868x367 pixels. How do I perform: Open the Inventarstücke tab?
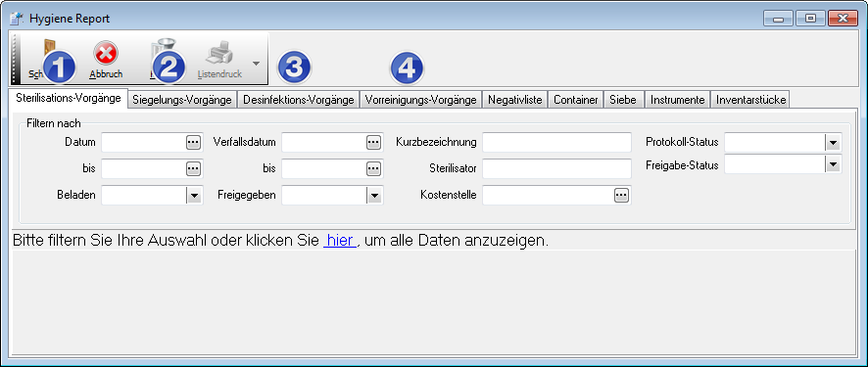750,100
